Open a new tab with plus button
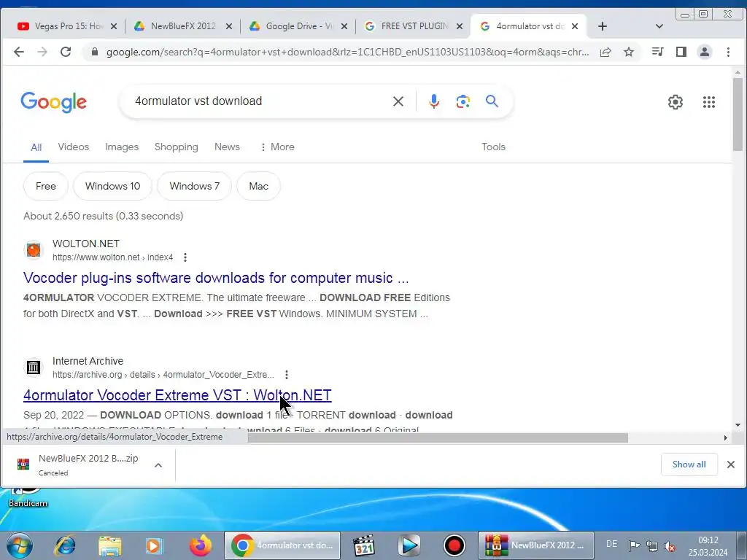This screenshot has width=747, height=560. (602, 26)
